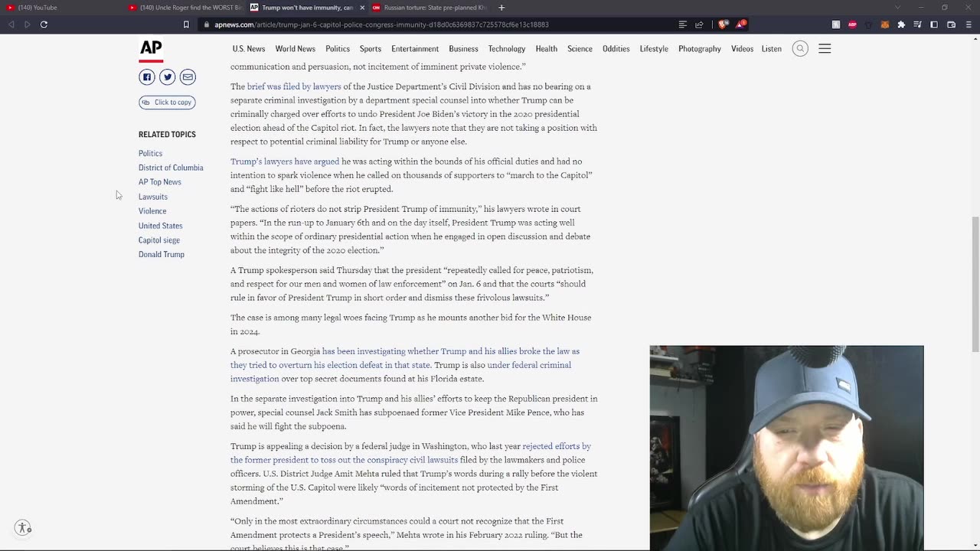
Task: Open the Lawsuits related topic
Action: click(153, 197)
